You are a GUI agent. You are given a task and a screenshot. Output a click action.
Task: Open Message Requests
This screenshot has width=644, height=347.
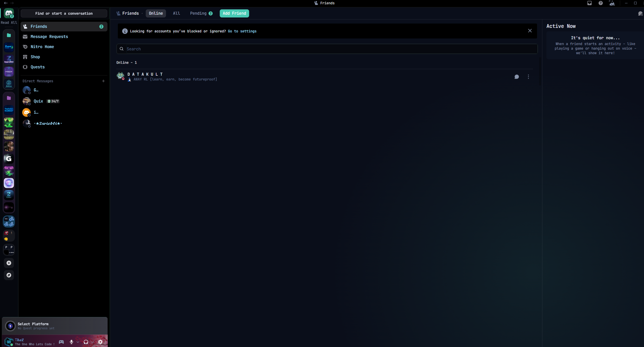click(x=64, y=37)
